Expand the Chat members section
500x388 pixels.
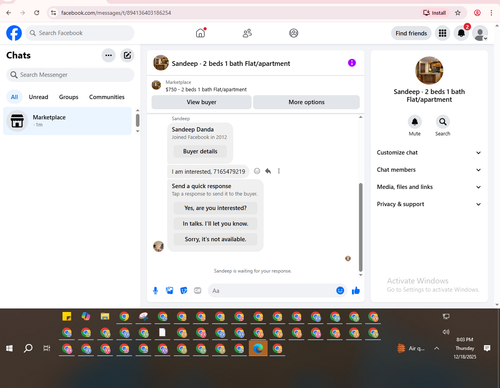click(429, 170)
